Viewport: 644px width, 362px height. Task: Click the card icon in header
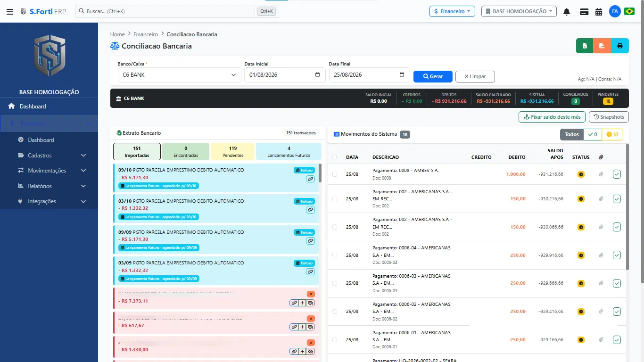click(584, 11)
